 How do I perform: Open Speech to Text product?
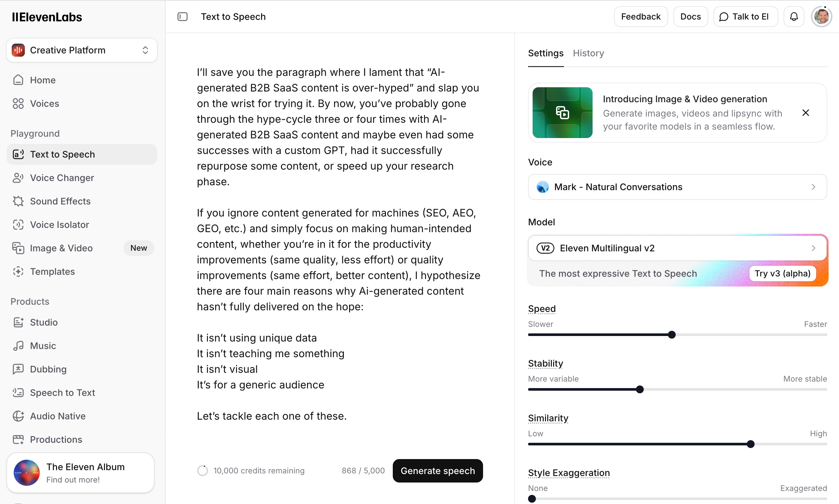tap(63, 393)
